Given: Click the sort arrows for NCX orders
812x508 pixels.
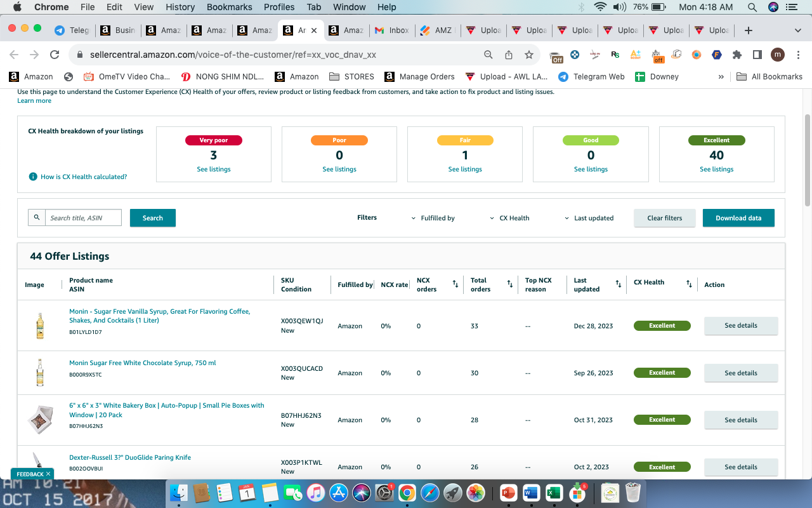Looking at the screenshot, I should (x=455, y=284).
